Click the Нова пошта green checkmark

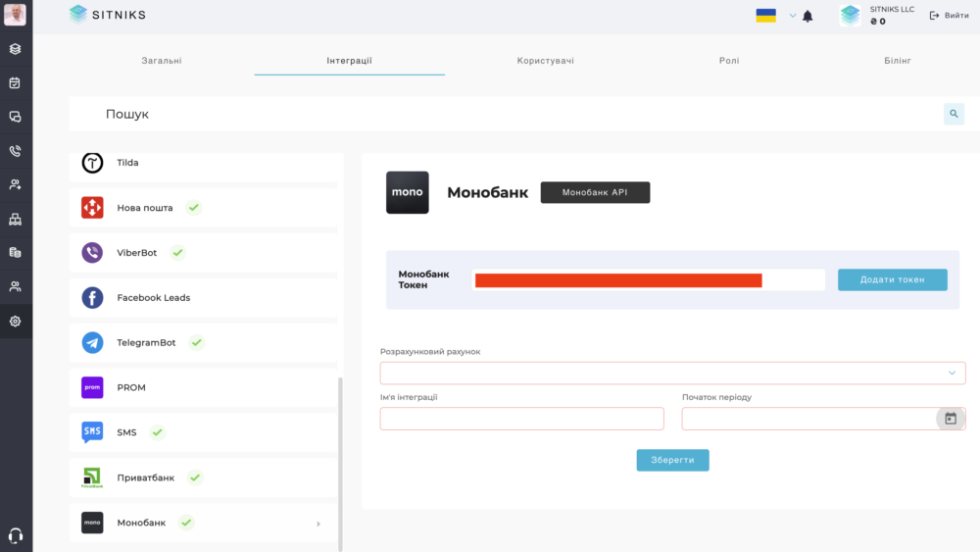194,208
